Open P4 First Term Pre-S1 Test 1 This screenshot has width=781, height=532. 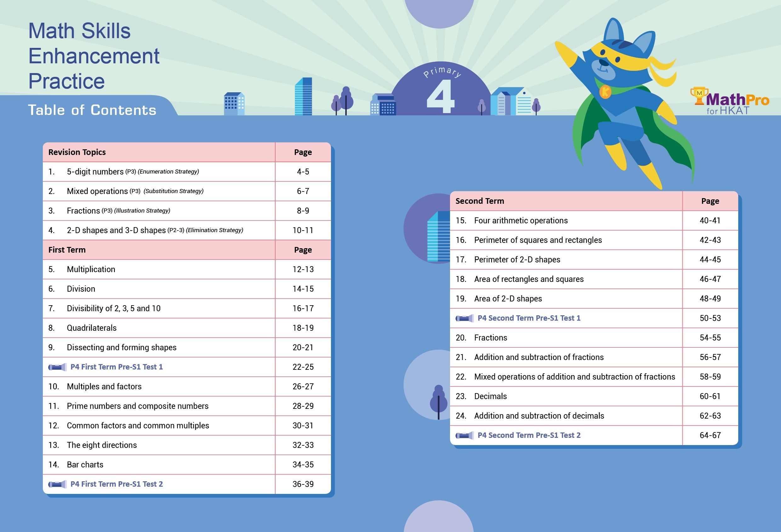[x=117, y=367]
